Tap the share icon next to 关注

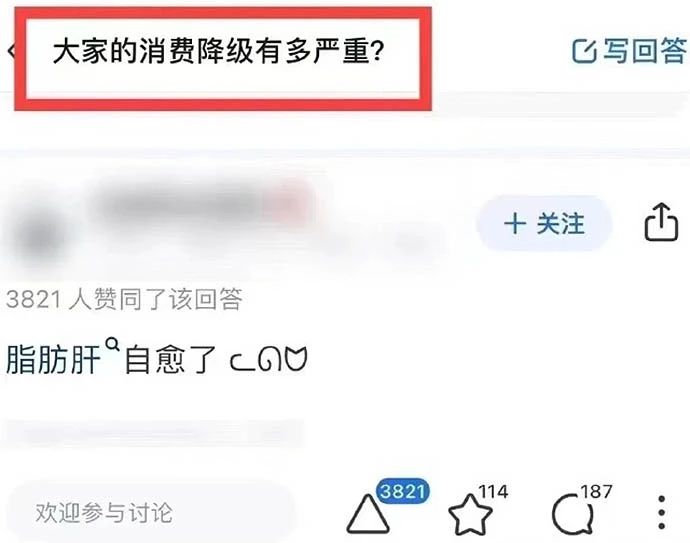click(661, 222)
